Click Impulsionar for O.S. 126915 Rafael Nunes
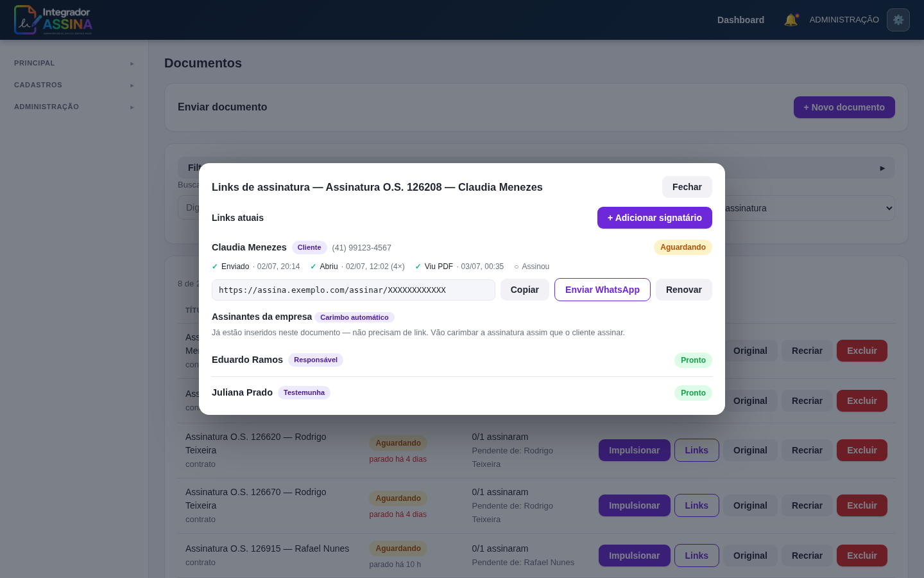The width and height of the screenshot is (924, 578). coord(634,556)
